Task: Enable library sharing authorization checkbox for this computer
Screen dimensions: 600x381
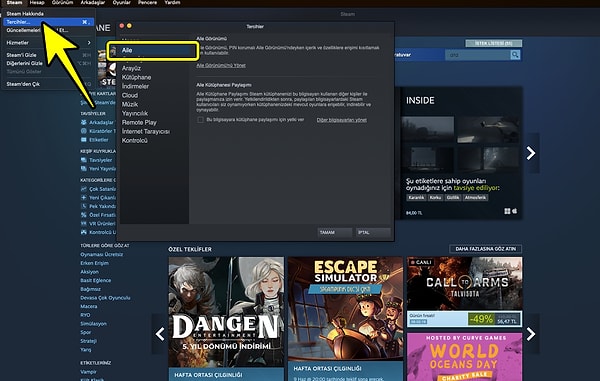Action: (200, 120)
